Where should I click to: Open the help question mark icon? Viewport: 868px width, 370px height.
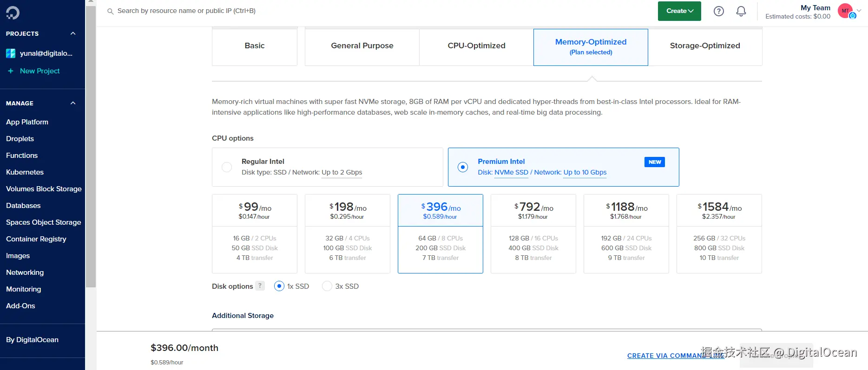pos(719,11)
